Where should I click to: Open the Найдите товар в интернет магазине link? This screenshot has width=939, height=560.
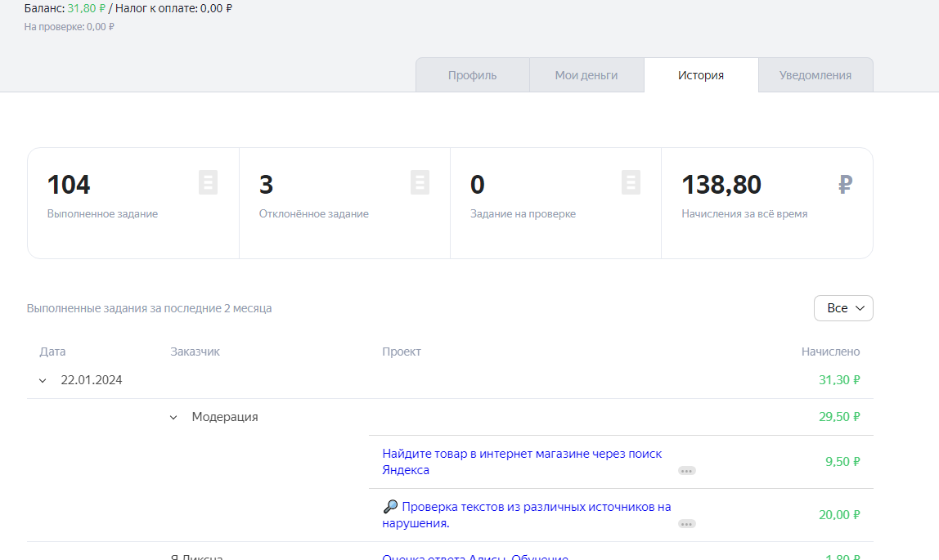pyautogui.click(x=522, y=462)
